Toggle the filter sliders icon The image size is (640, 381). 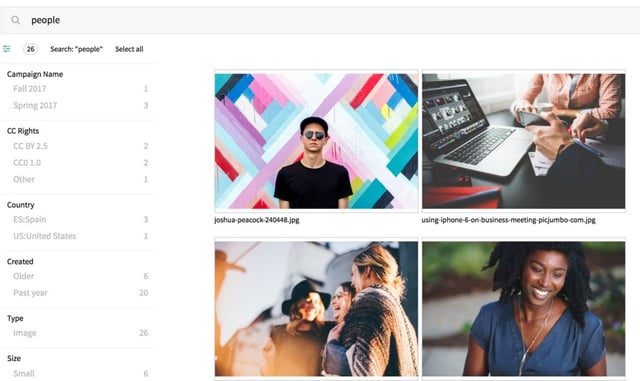point(7,49)
